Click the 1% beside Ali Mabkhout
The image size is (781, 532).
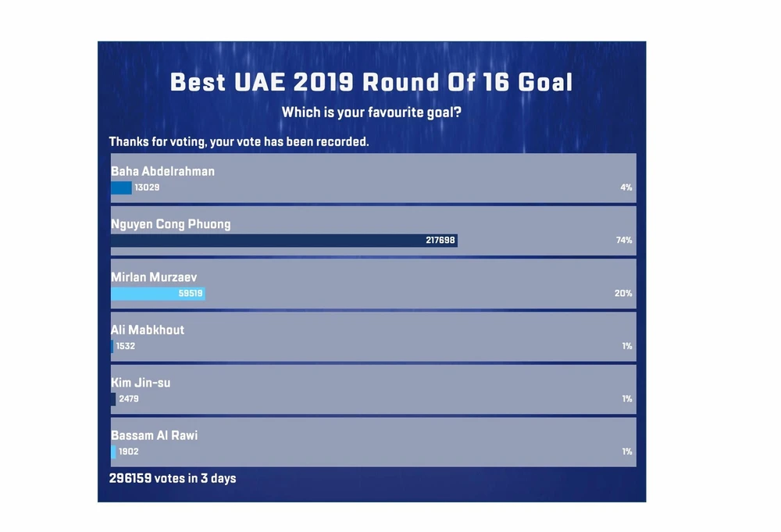(626, 346)
